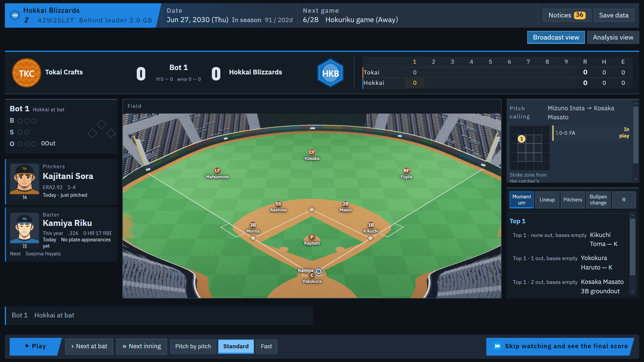Select the catcher Yokokura marker
This screenshot has width=644, height=362.
312,275
